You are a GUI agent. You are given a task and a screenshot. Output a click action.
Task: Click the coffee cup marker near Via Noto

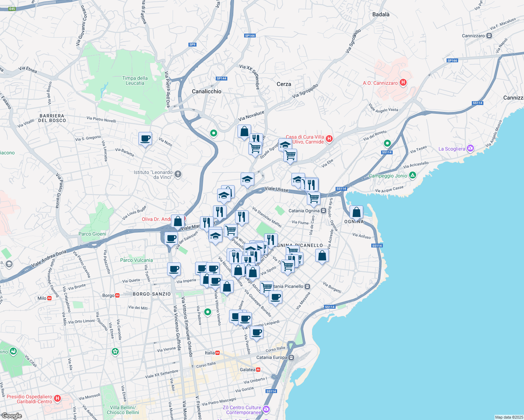point(145,139)
